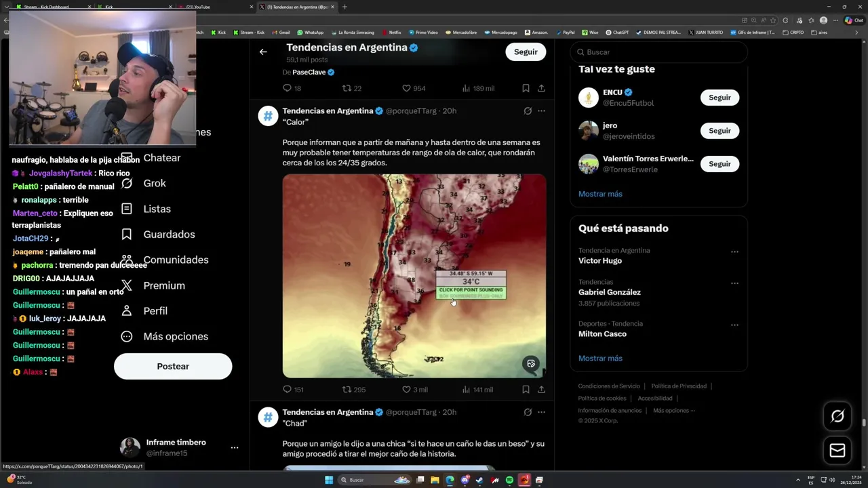
Task: Go back with the left arrow
Action: 263,52
